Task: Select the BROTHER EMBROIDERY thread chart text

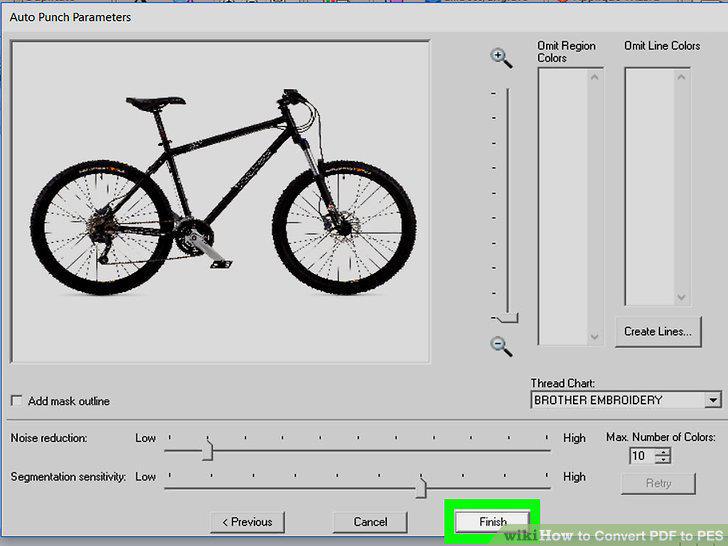Action: coord(598,400)
